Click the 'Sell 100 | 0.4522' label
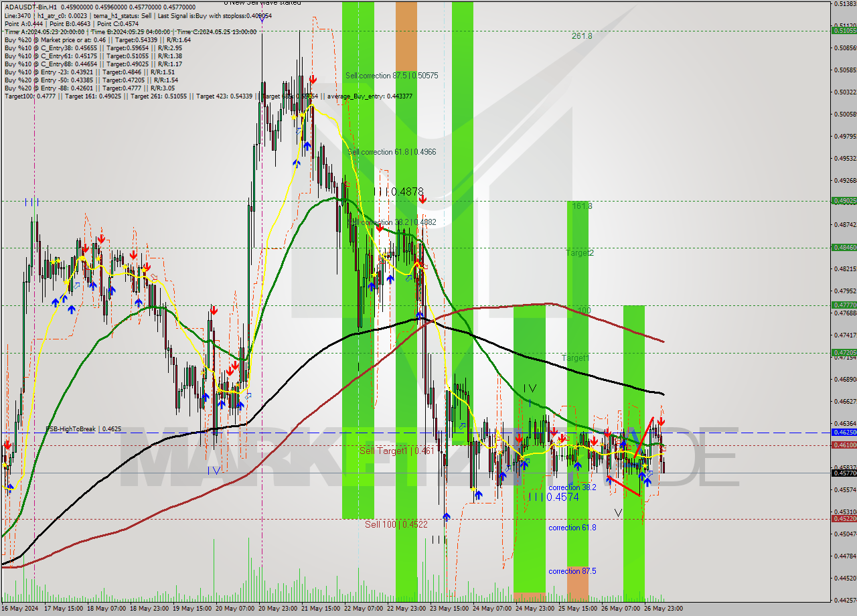This screenshot has height=616, width=857. (396, 524)
